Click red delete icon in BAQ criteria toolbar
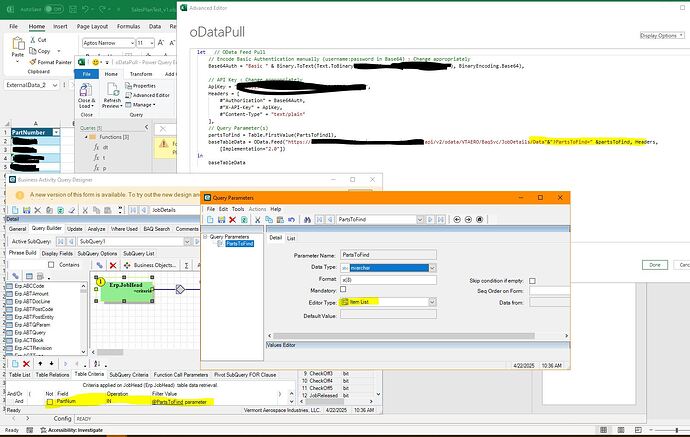This screenshot has width=690, height=437. coord(26,364)
